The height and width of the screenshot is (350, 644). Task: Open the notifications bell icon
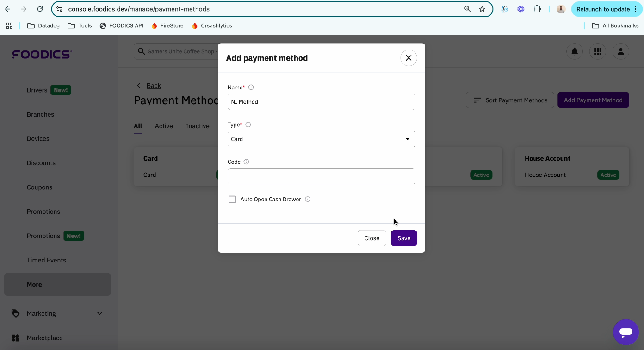[x=575, y=51]
